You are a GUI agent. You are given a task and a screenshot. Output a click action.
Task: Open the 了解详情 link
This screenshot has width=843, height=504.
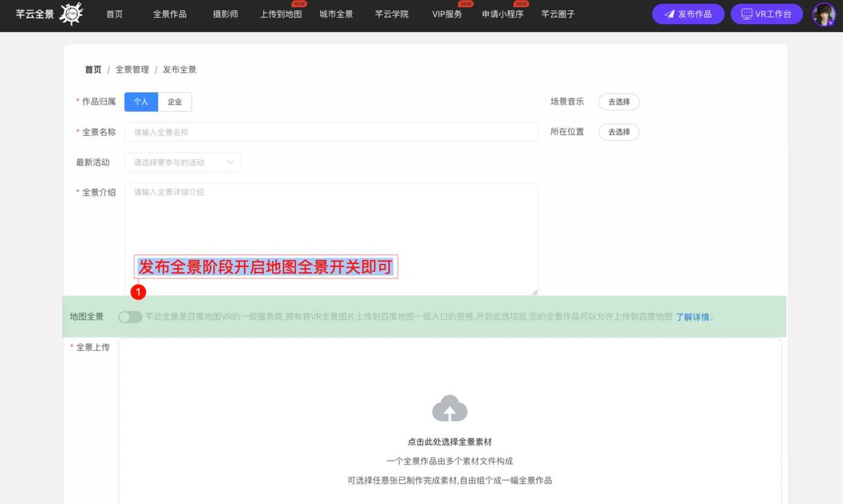tap(692, 317)
